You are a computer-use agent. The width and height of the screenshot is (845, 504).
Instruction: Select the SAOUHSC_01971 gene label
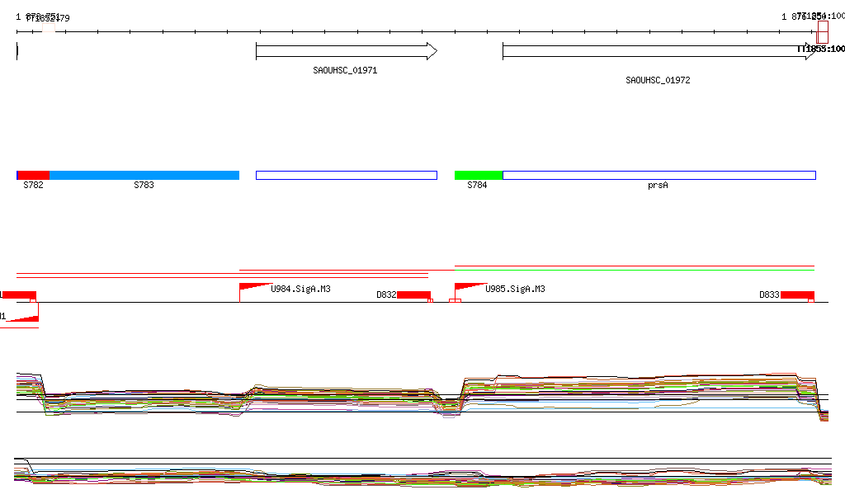click(x=345, y=71)
